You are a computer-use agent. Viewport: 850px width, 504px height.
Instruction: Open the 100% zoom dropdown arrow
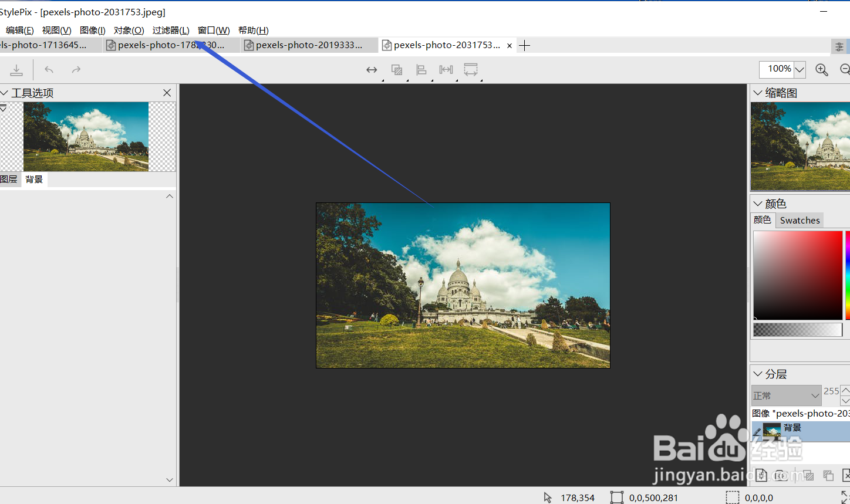coord(800,70)
